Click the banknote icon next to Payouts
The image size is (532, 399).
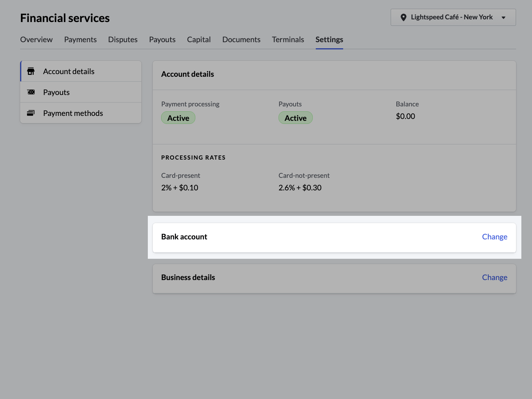(x=31, y=92)
